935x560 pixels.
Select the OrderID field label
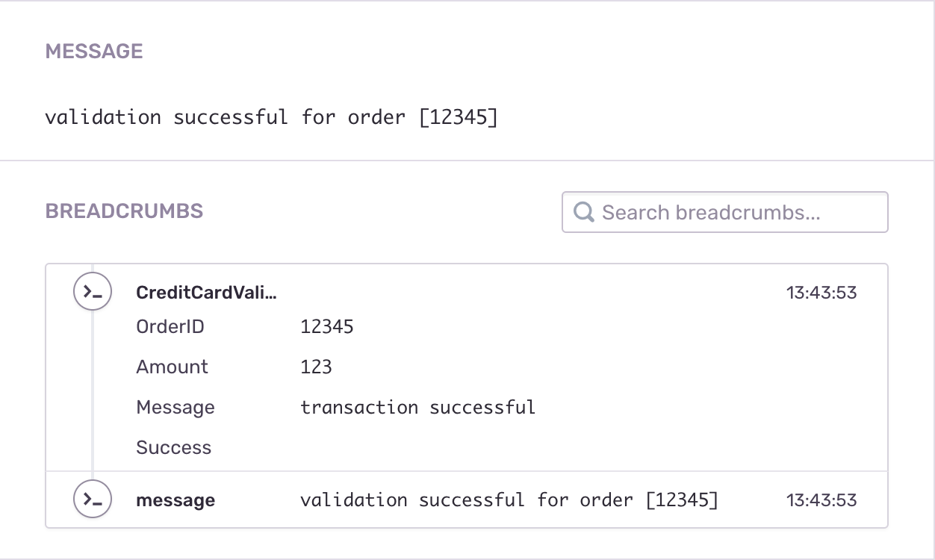[170, 327]
